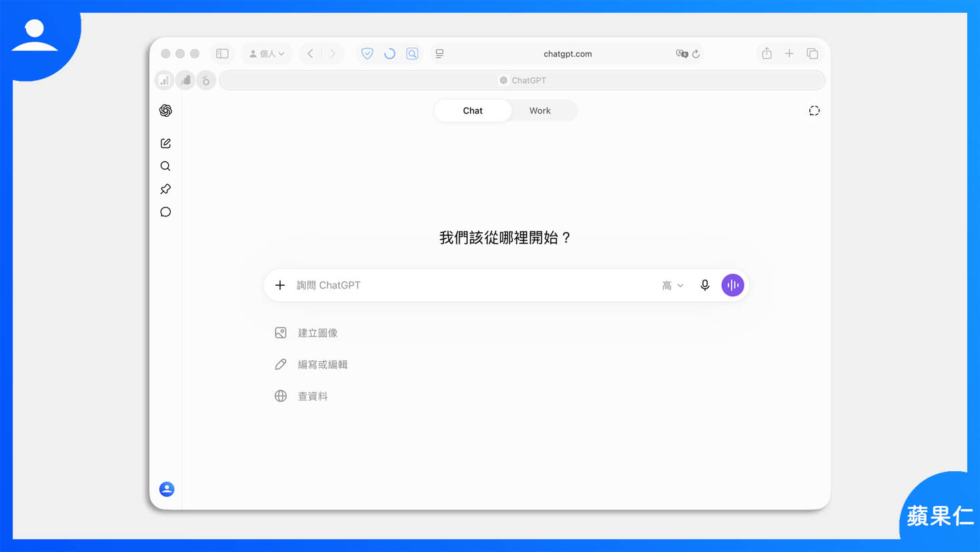The width and height of the screenshot is (980, 552).
Task: Show tab overview icon
Action: (x=812, y=53)
